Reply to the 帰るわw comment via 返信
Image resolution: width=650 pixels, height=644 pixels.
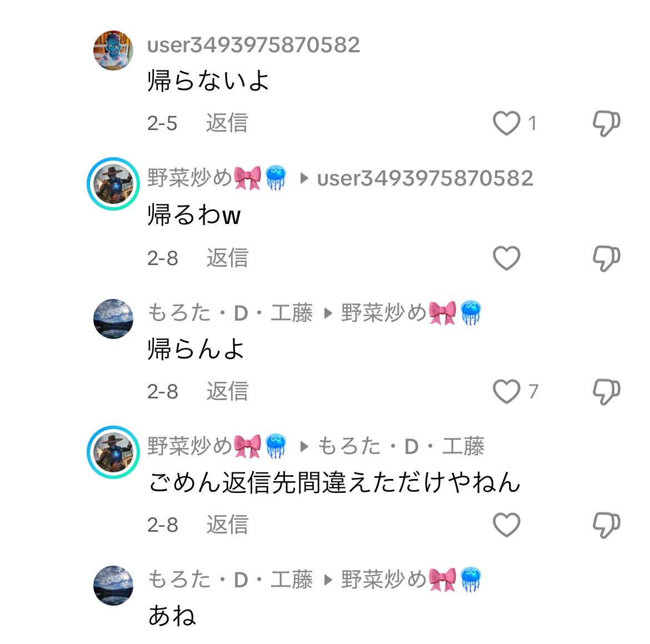(x=228, y=258)
